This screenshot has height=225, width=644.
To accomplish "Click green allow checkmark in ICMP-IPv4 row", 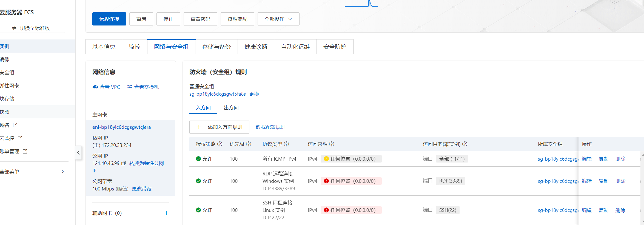I will click(198, 159).
